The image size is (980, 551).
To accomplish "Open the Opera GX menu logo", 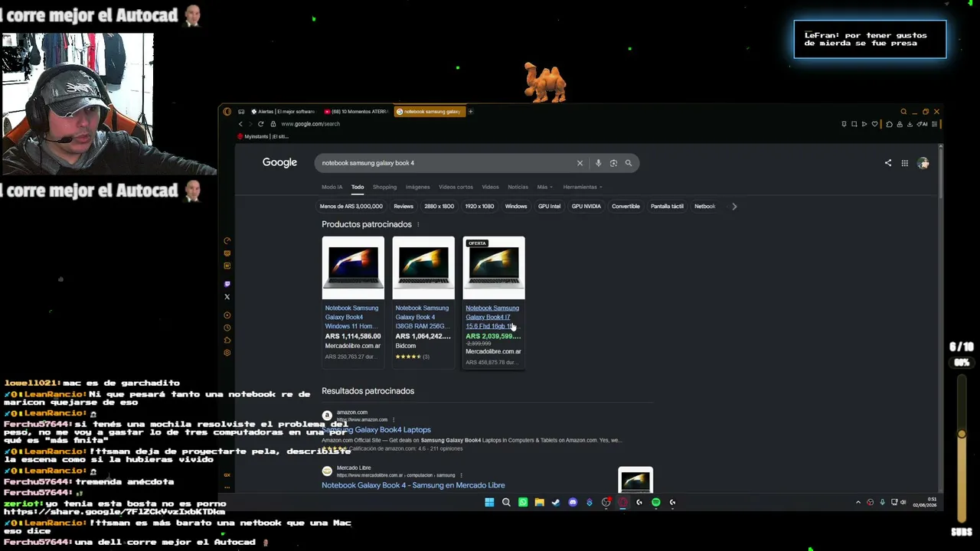I will (x=227, y=112).
